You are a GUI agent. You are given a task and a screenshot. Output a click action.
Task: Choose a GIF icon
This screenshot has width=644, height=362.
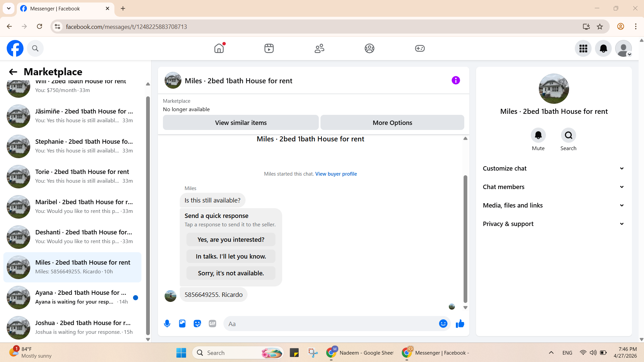[212, 324]
